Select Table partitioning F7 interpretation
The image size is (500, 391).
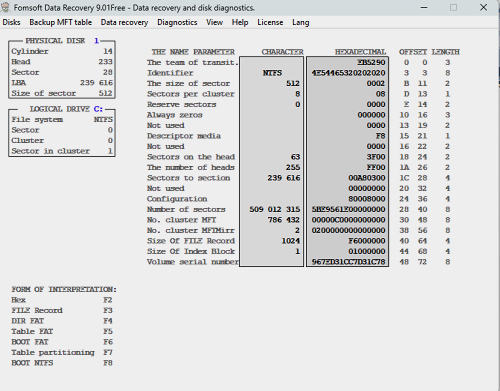tap(62, 352)
